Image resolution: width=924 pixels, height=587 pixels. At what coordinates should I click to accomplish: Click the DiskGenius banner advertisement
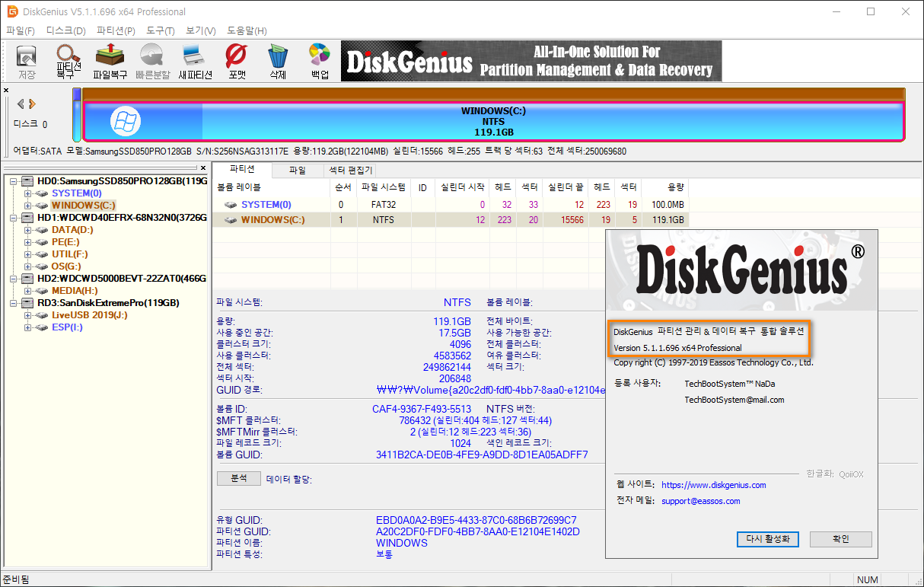coord(531,61)
